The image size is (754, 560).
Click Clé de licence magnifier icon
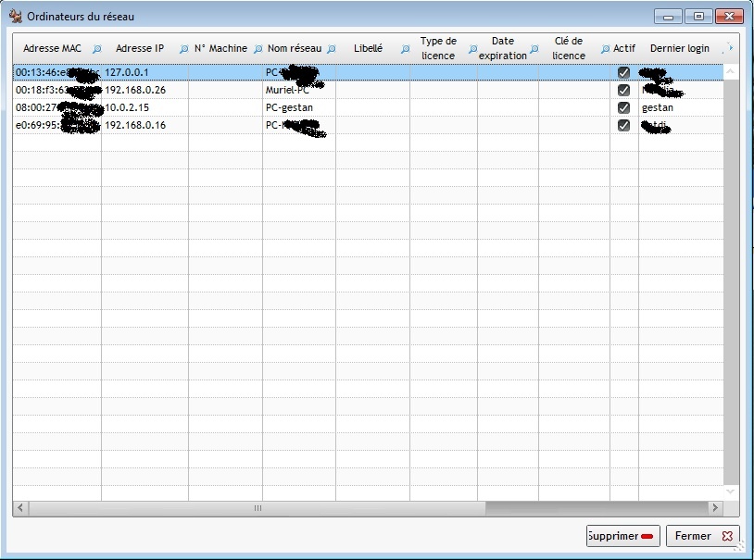(605, 49)
